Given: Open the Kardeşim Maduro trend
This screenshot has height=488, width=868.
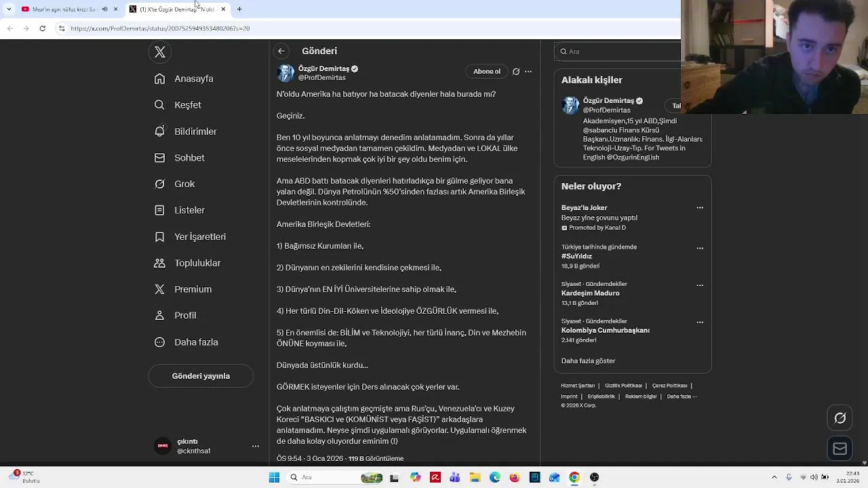Looking at the screenshot, I should [x=590, y=293].
